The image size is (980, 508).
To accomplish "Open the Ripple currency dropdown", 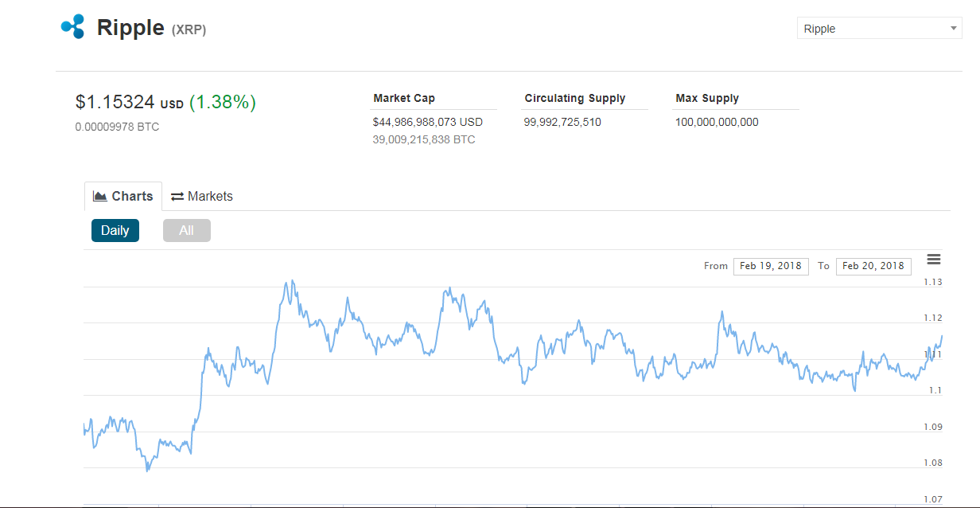I will click(879, 29).
